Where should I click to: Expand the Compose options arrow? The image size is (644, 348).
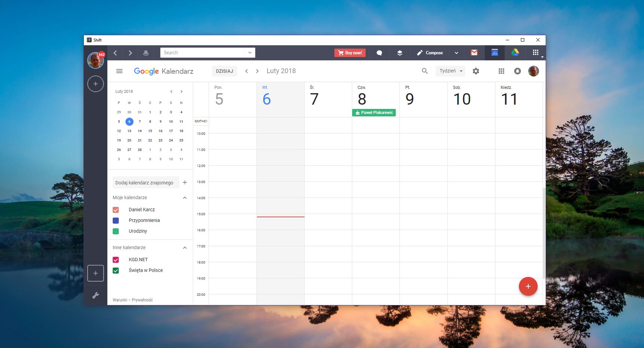click(456, 53)
